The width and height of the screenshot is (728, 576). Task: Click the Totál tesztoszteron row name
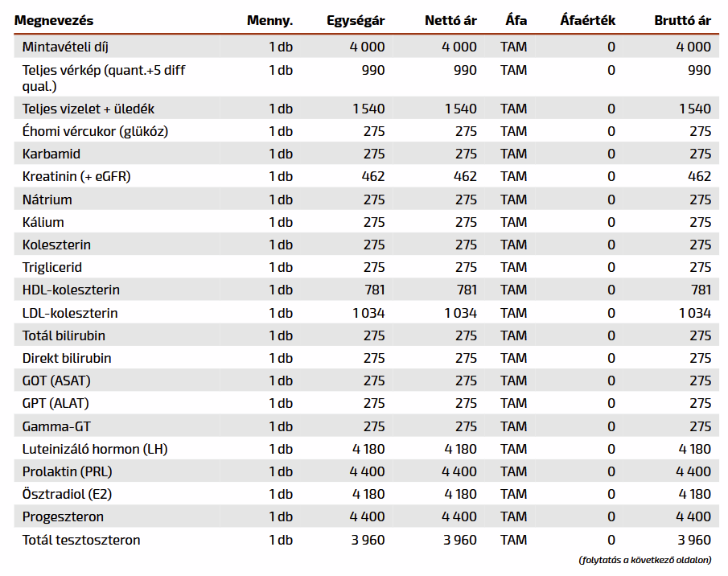pos(81,540)
